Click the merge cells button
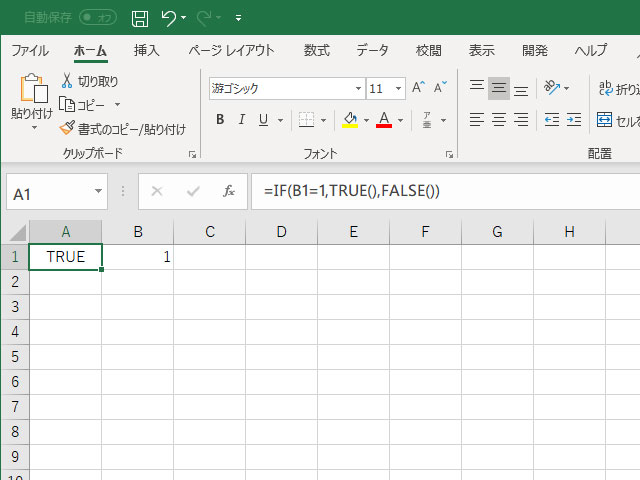This screenshot has width=640, height=480. (x=618, y=120)
